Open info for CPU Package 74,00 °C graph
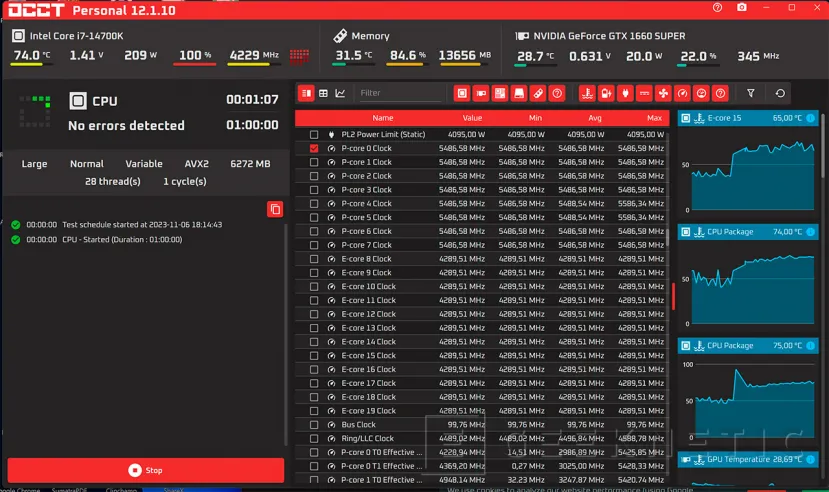This screenshot has width=829, height=492. tap(810, 232)
